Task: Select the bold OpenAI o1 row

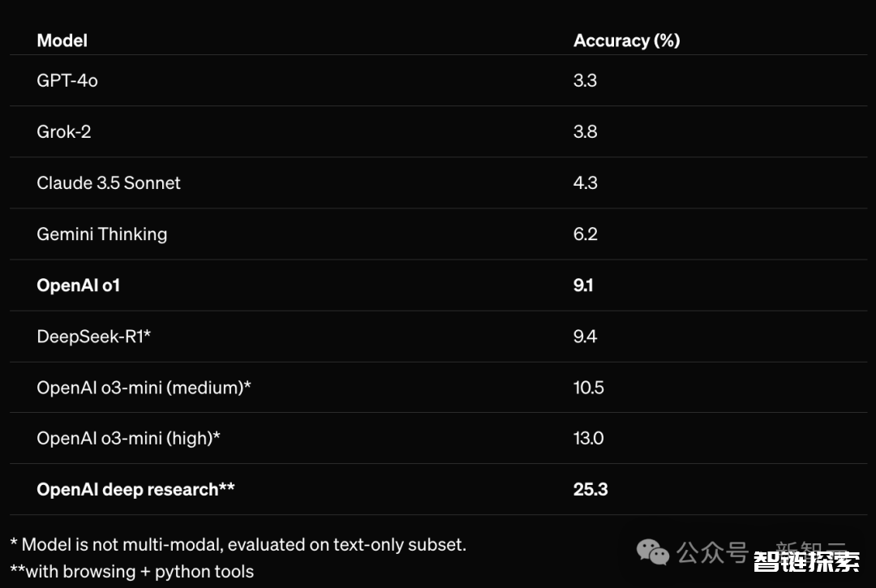Action: 439,285
